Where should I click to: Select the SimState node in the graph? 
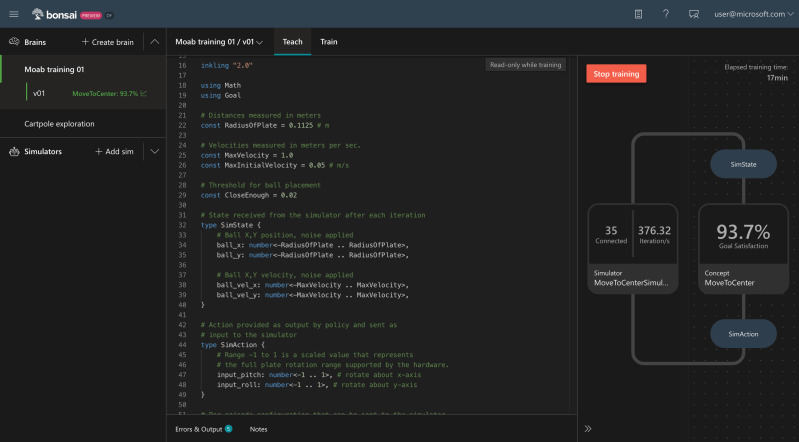743,164
